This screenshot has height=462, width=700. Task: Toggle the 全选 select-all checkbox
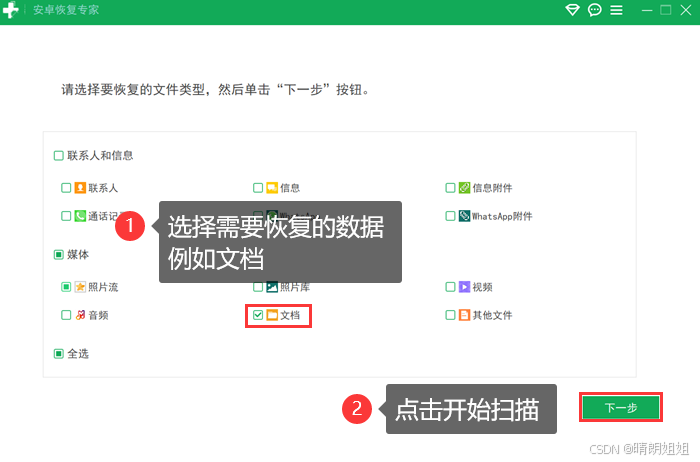[58, 354]
